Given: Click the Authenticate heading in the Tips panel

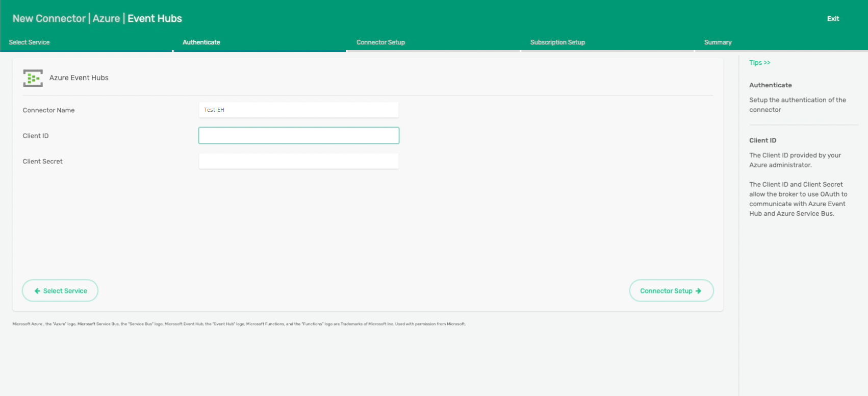Looking at the screenshot, I should tap(770, 85).
